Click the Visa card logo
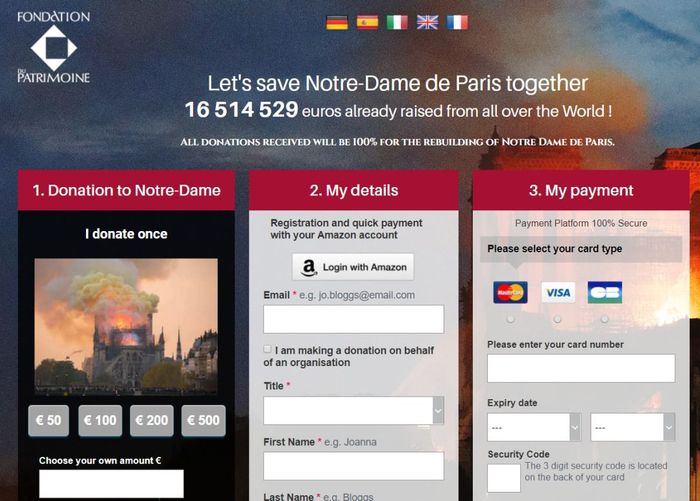700x501 pixels. tap(558, 292)
